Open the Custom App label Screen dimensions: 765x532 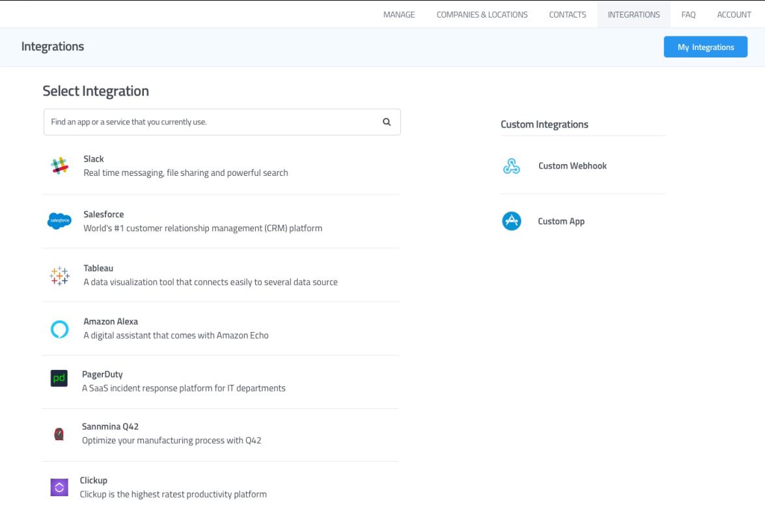coord(561,221)
